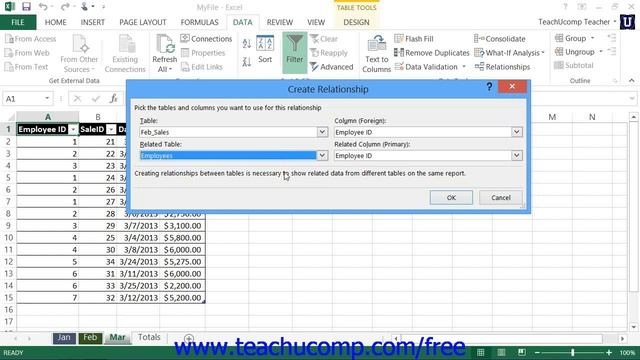Image resolution: width=640 pixels, height=360 pixels.
Task: Expand the Table dropdown showing Feb_Sales
Action: (x=322, y=132)
